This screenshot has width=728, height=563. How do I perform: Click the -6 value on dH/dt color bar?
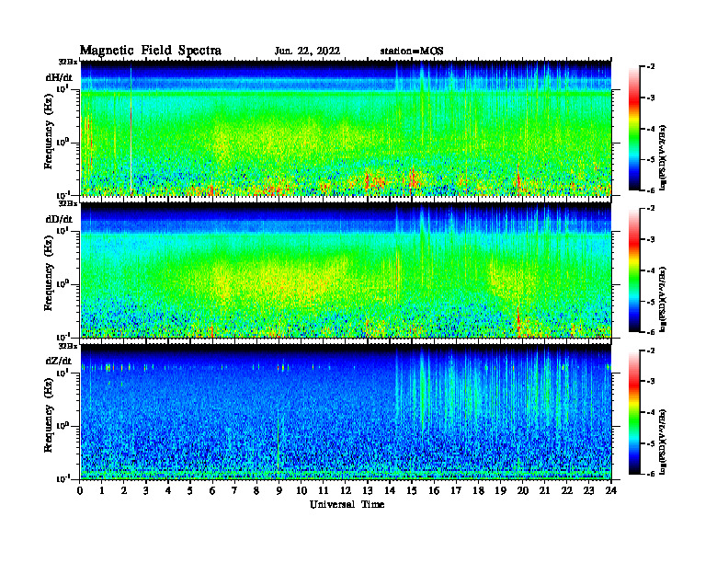[650, 190]
